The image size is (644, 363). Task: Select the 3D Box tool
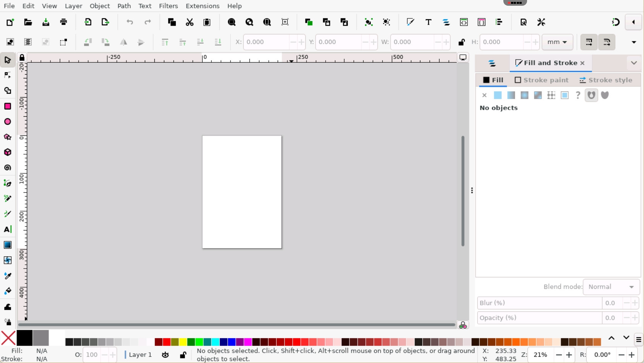click(x=8, y=152)
